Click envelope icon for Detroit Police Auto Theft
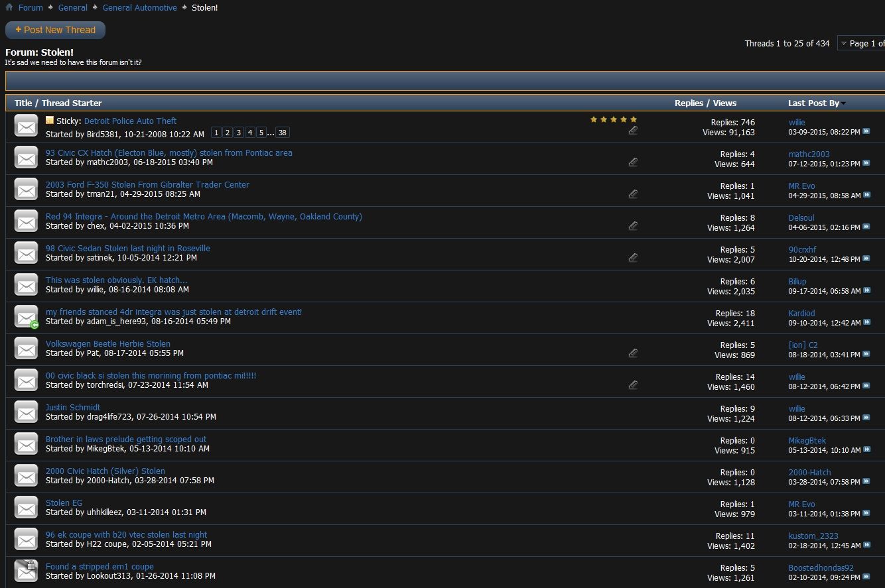 pyautogui.click(x=26, y=126)
